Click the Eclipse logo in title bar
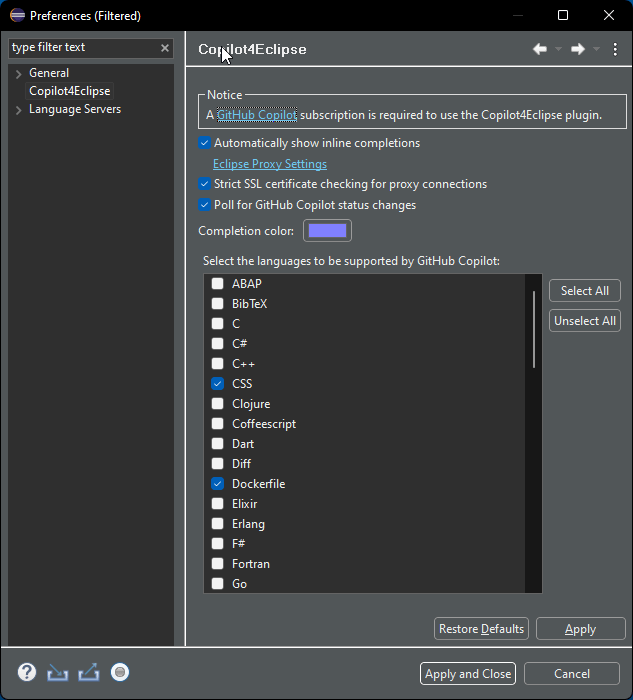Viewport: 633px width, 700px height. [x=17, y=15]
